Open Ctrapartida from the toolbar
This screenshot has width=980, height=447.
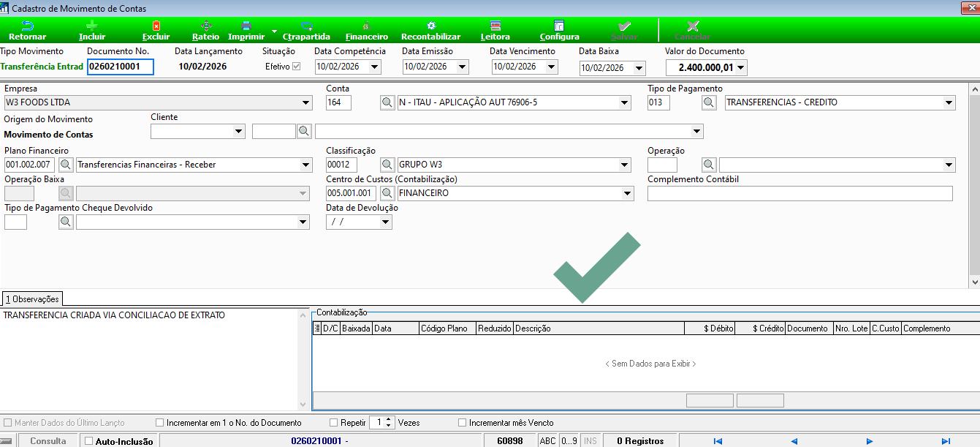pyautogui.click(x=306, y=31)
